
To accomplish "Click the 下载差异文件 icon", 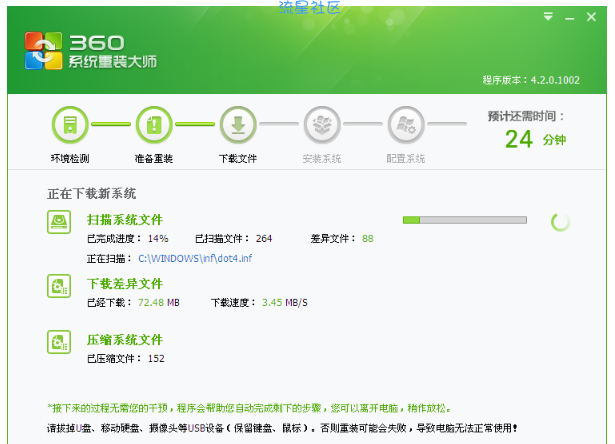I will (x=59, y=286).
